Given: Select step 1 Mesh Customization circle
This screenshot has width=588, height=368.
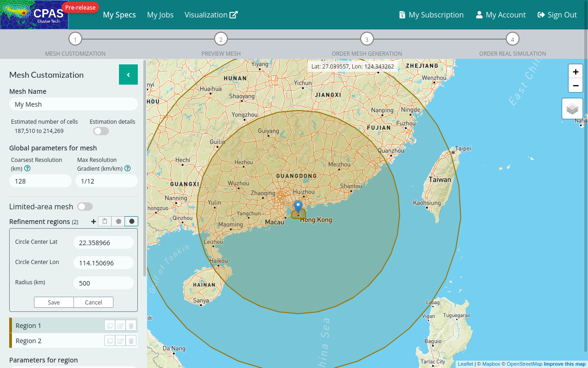Looking at the screenshot, I should (75, 39).
